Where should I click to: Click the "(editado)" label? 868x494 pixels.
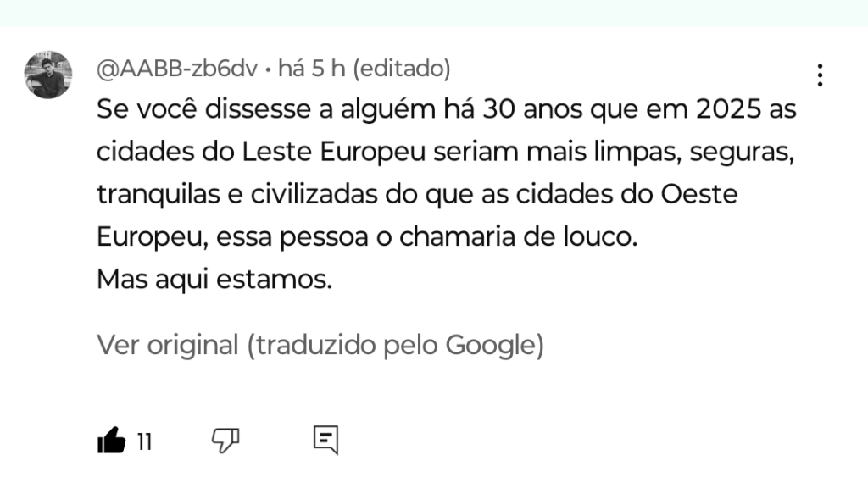point(400,69)
